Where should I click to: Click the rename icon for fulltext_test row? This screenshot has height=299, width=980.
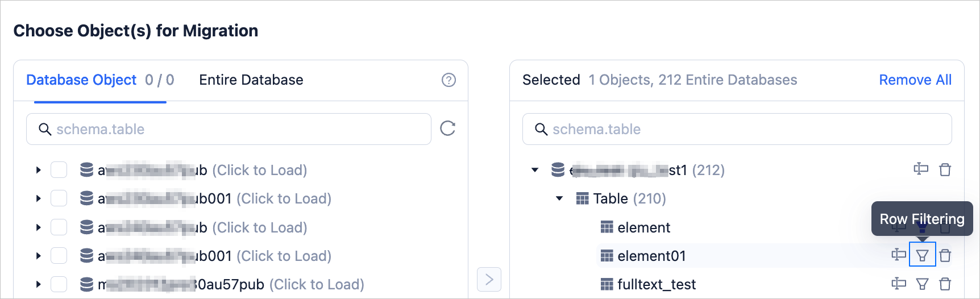[899, 283]
